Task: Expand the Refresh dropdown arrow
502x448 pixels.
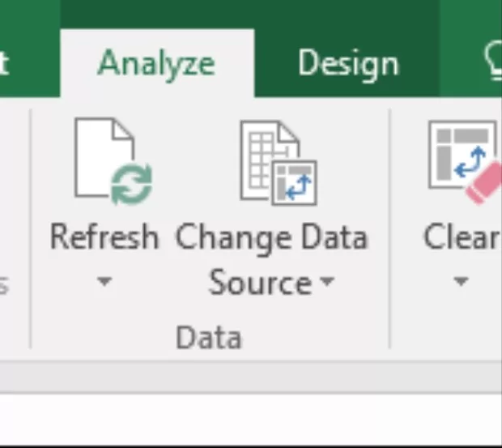Action: pos(104,283)
